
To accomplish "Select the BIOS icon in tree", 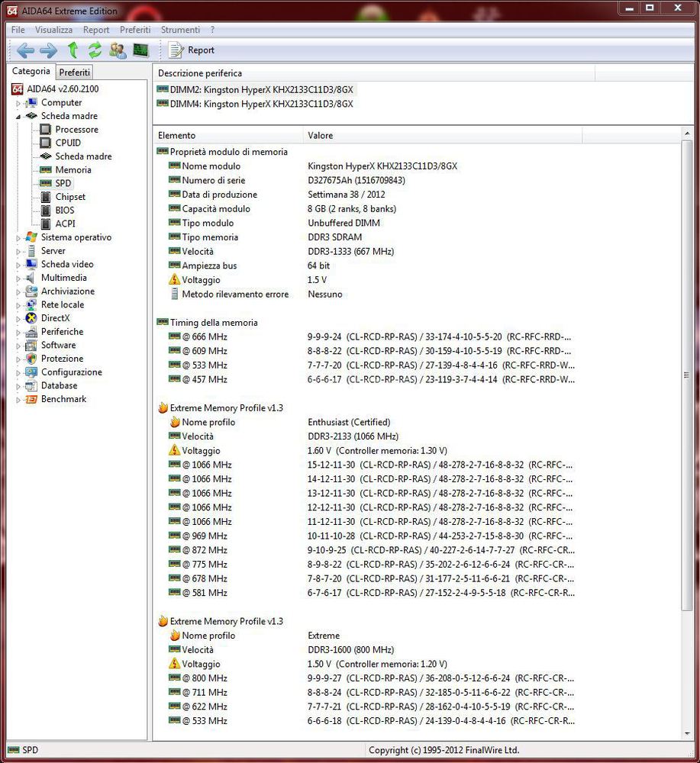I will [x=45, y=211].
